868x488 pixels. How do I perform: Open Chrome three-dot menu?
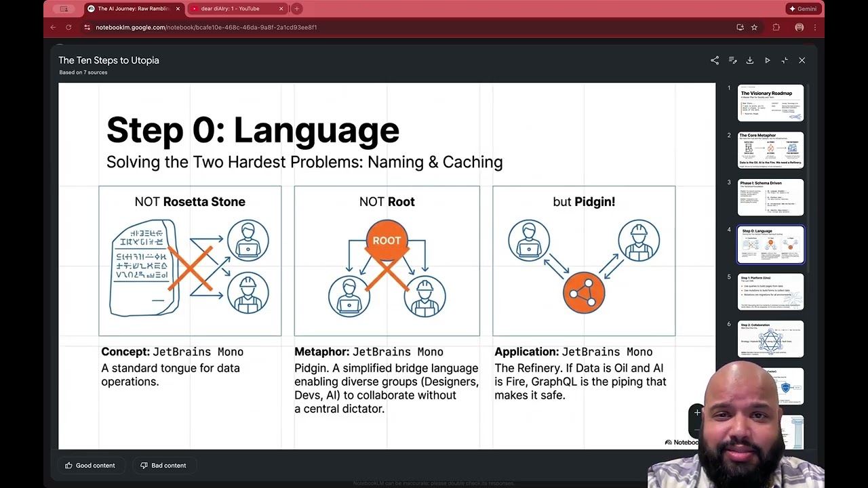click(814, 27)
